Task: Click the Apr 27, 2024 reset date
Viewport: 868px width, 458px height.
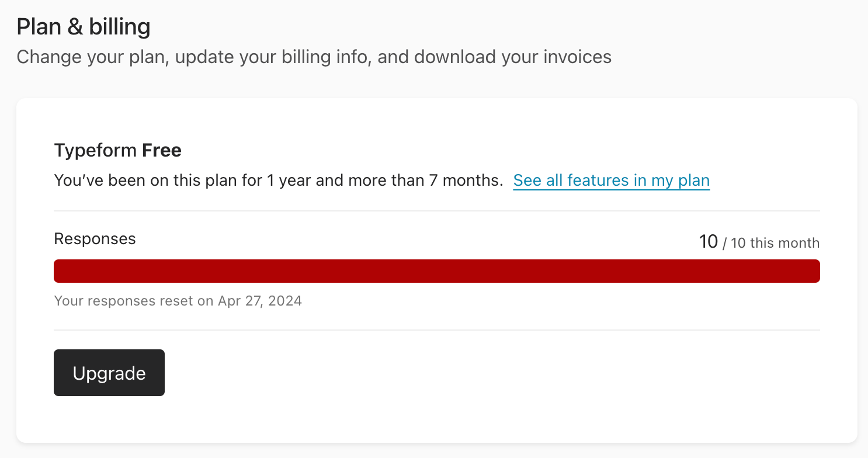Action: click(260, 301)
